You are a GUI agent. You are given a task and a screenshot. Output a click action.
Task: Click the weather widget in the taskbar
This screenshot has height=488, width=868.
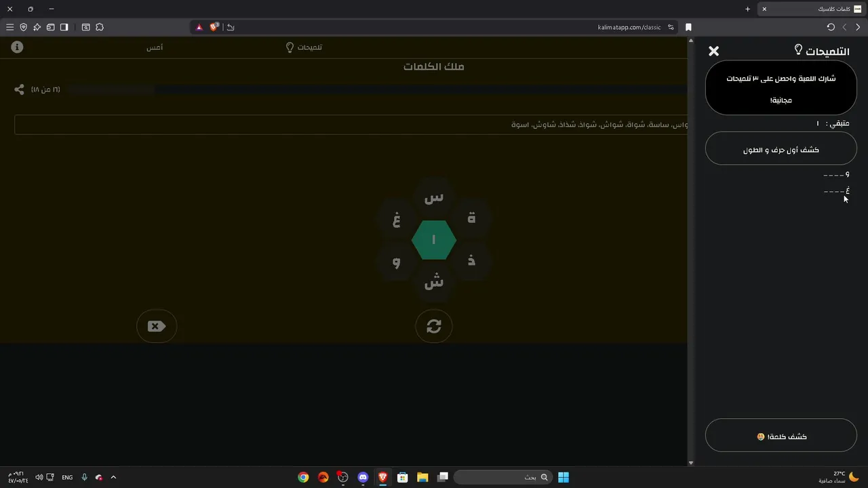click(840, 477)
